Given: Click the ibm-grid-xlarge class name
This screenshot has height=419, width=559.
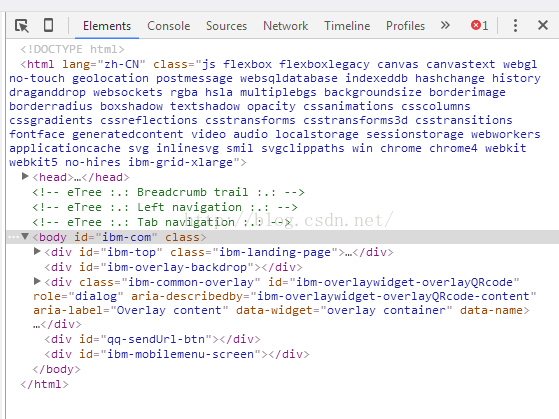Looking at the screenshot, I should tap(180, 163).
